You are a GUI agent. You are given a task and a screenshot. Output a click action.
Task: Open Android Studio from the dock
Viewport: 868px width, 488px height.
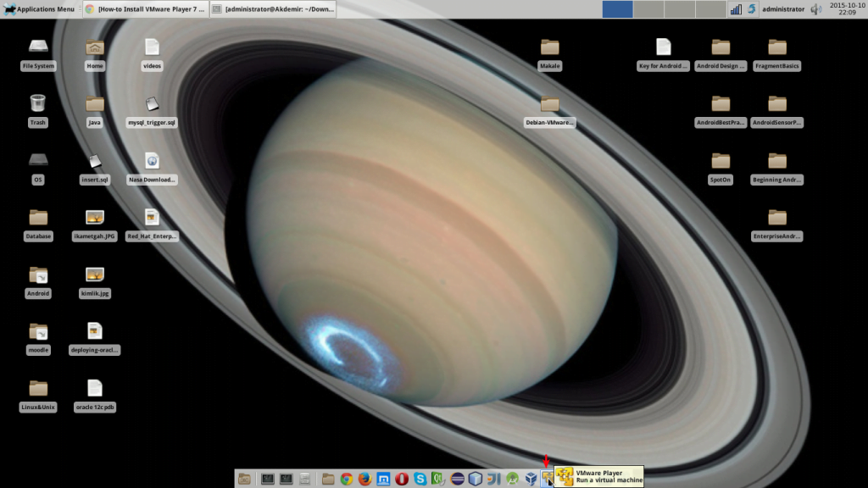tap(512, 479)
